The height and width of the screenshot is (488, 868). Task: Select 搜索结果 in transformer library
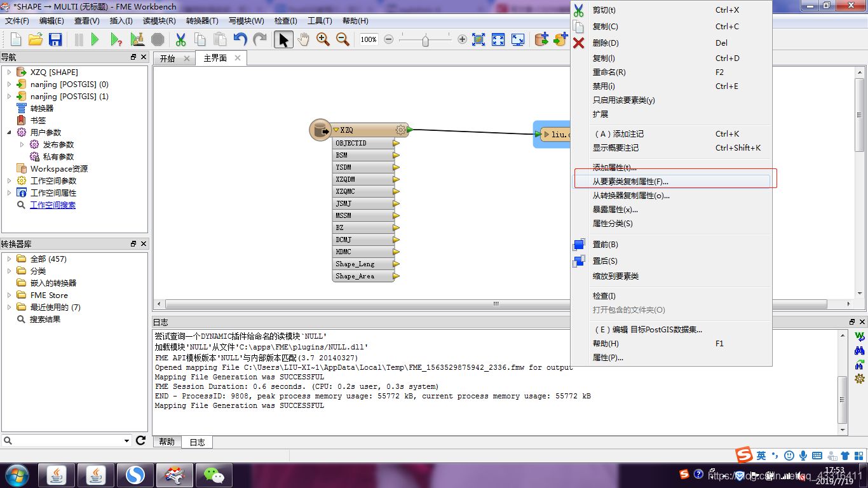point(45,320)
